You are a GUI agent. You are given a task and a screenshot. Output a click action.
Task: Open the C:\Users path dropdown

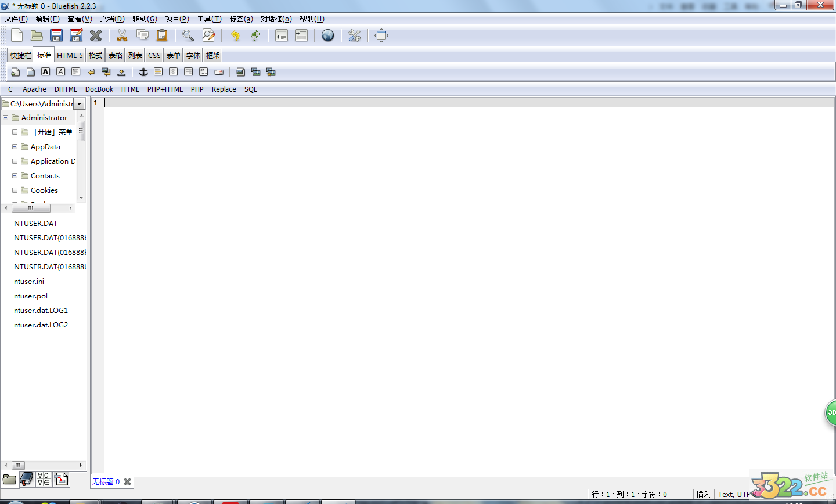click(x=80, y=104)
